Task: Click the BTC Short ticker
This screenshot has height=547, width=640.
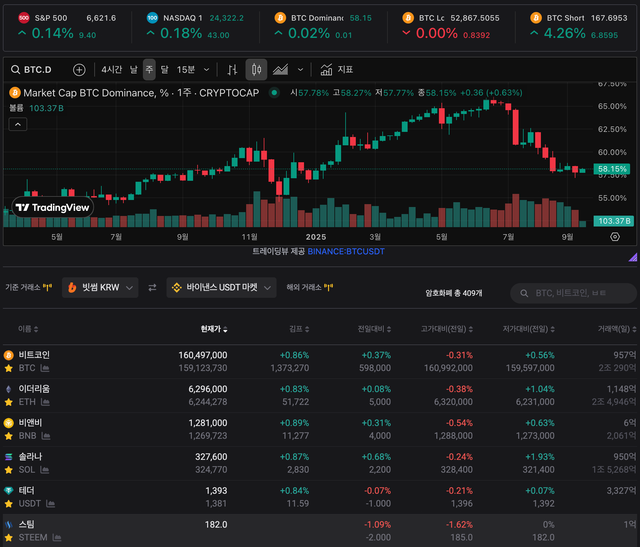Action: [x=578, y=26]
